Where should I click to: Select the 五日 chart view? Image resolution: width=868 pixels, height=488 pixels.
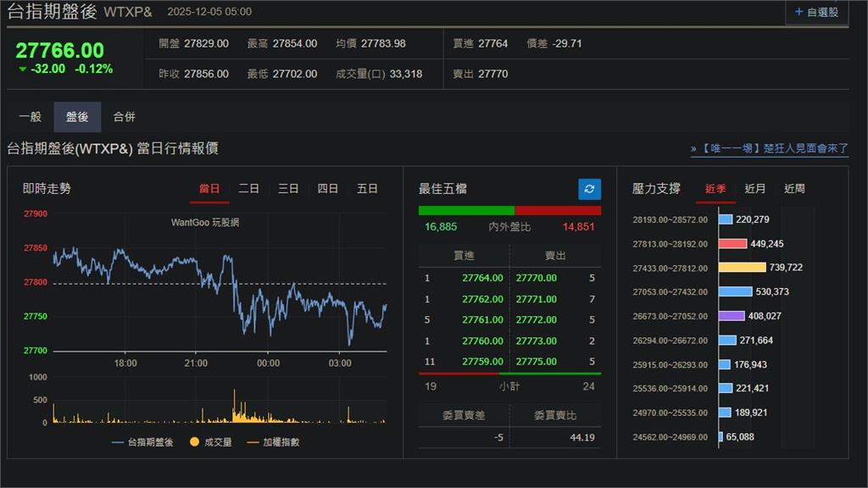click(366, 189)
